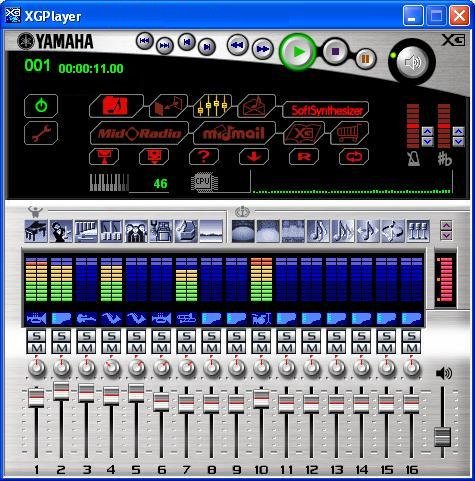The width and height of the screenshot is (475, 481).
Task: Open the MidRadio link
Action: [139, 133]
